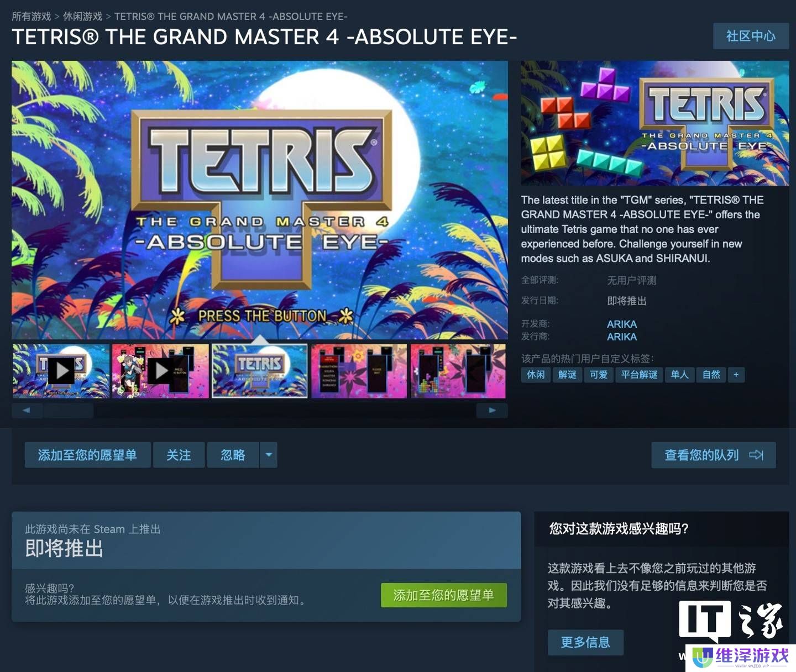Add a tag with the plus button
The width and height of the screenshot is (796, 672).
coord(736,375)
